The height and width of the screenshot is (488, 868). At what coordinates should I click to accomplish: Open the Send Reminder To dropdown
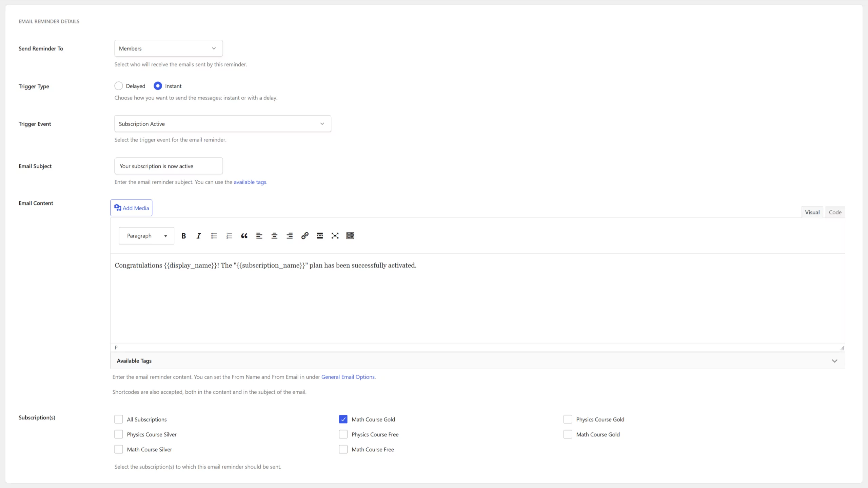169,48
